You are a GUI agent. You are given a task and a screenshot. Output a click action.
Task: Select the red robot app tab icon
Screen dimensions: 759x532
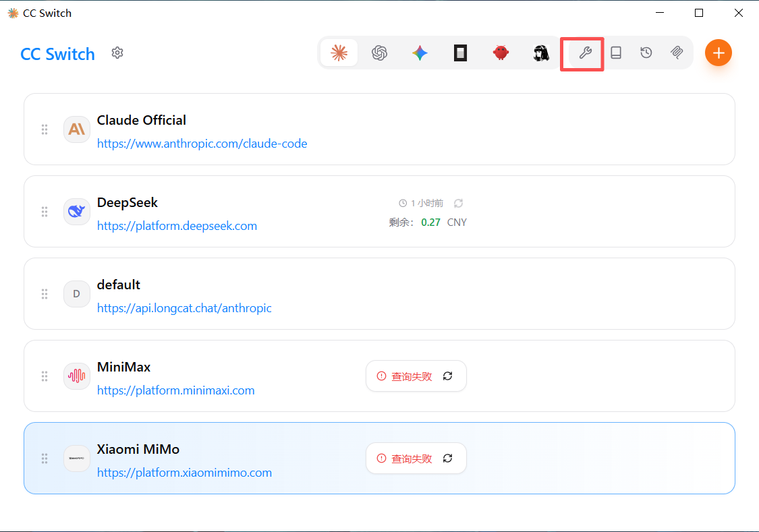coord(501,53)
